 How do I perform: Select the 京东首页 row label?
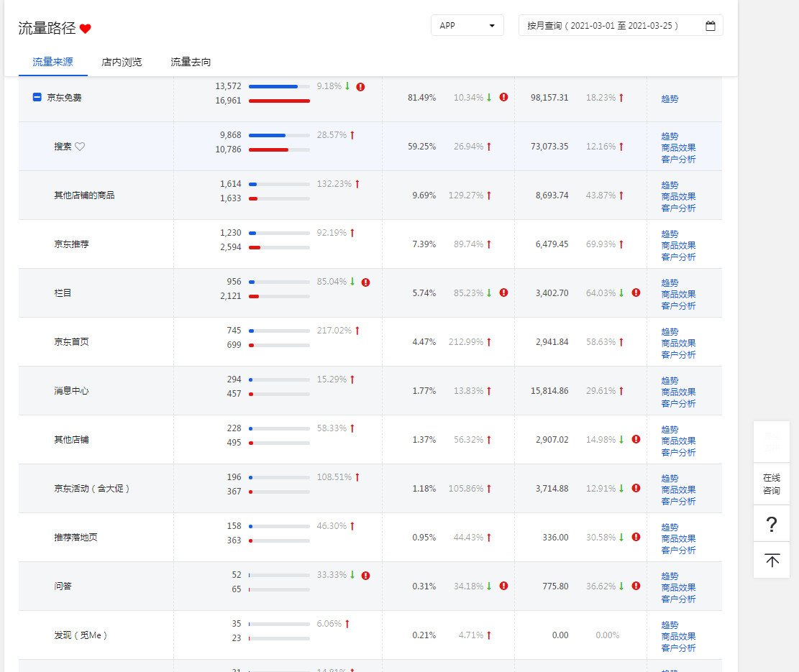[x=71, y=342]
